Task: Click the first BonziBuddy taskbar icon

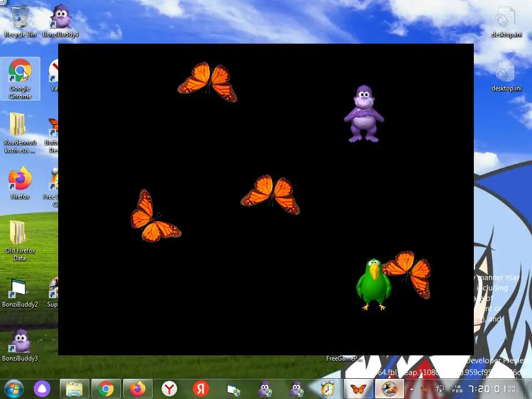Action: 265,389
